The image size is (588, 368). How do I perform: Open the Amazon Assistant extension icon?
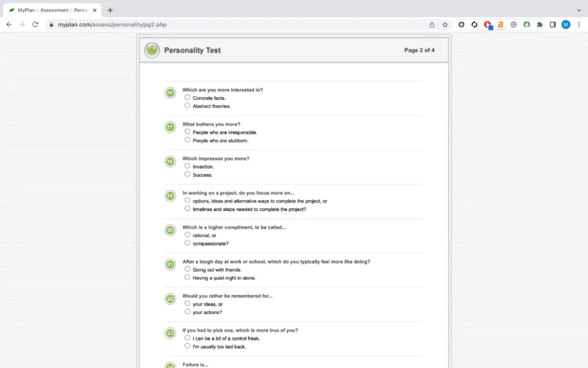point(500,24)
